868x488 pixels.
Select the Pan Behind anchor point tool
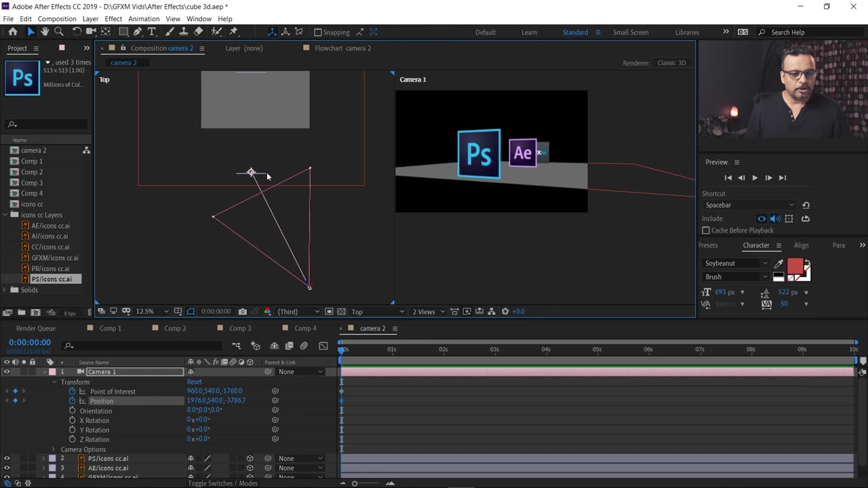click(106, 32)
